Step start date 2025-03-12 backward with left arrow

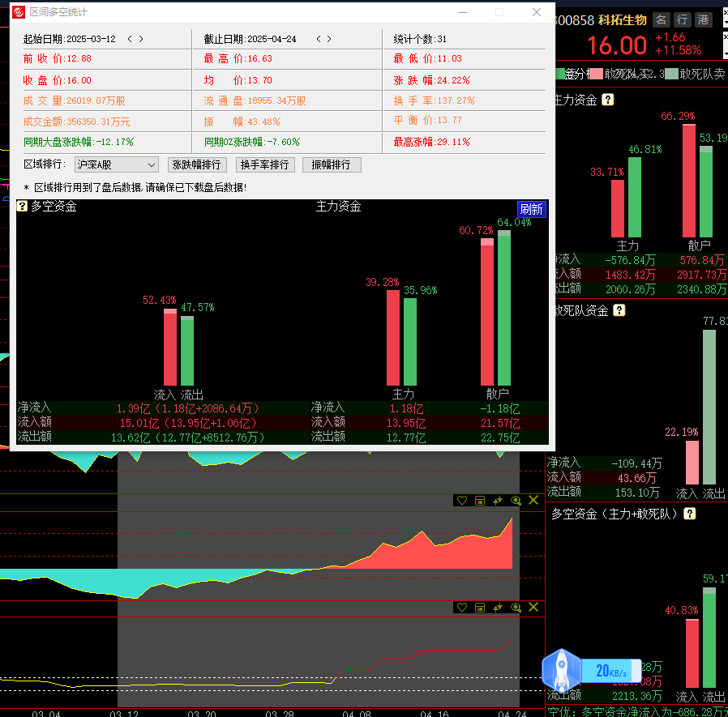click(x=130, y=39)
